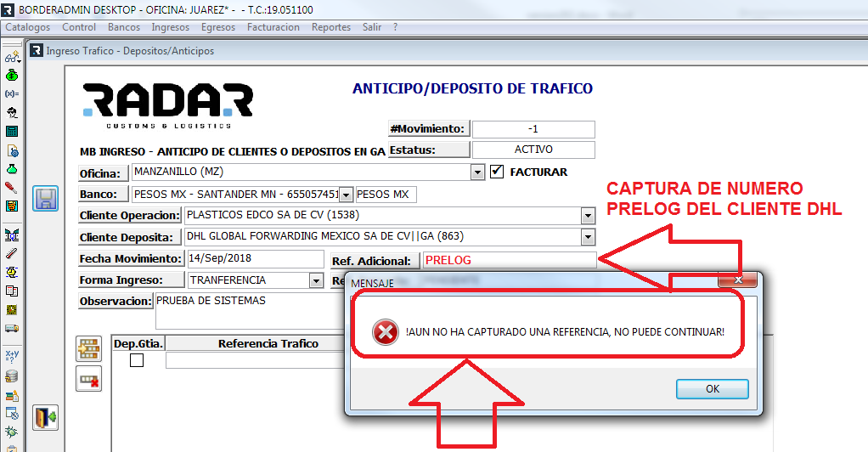This screenshot has width=868, height=452.
Task: Open the Ingresos menu
Action: [171, 27]
